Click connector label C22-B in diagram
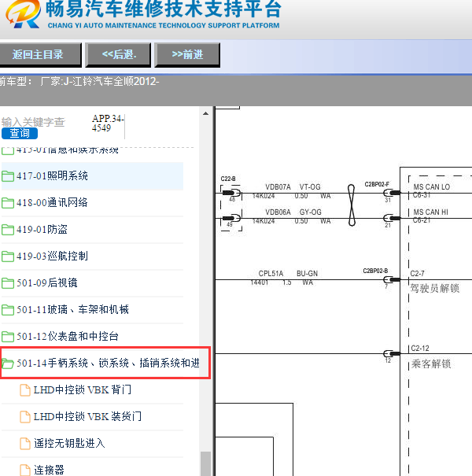The image size is (472, 476). tap(228, 179)
